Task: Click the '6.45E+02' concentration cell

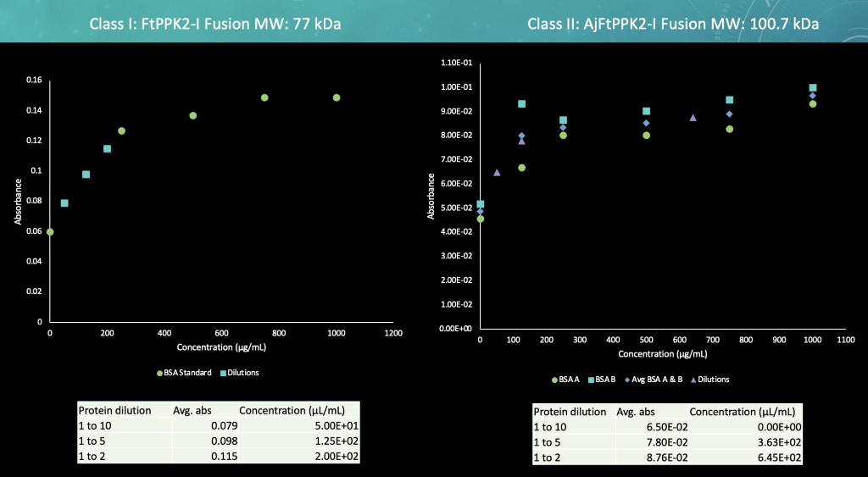Action: [x=778, y=458]
